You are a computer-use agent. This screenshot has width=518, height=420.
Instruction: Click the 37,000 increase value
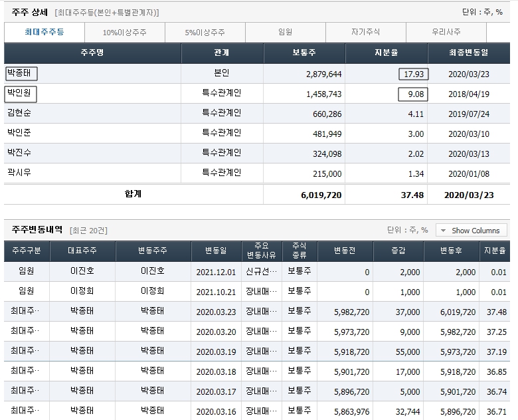(x=408, y=312)
